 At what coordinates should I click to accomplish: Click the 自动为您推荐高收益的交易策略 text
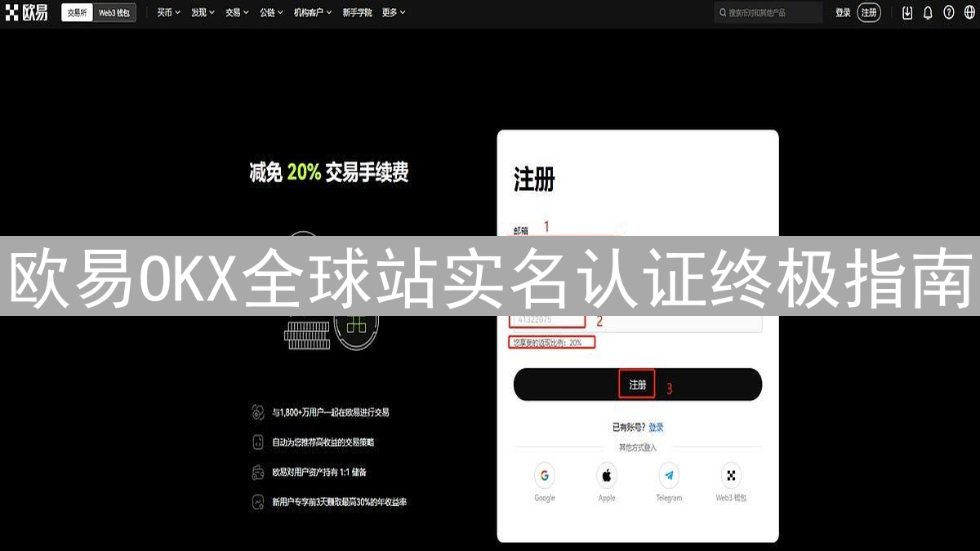(x=323, y=442)
